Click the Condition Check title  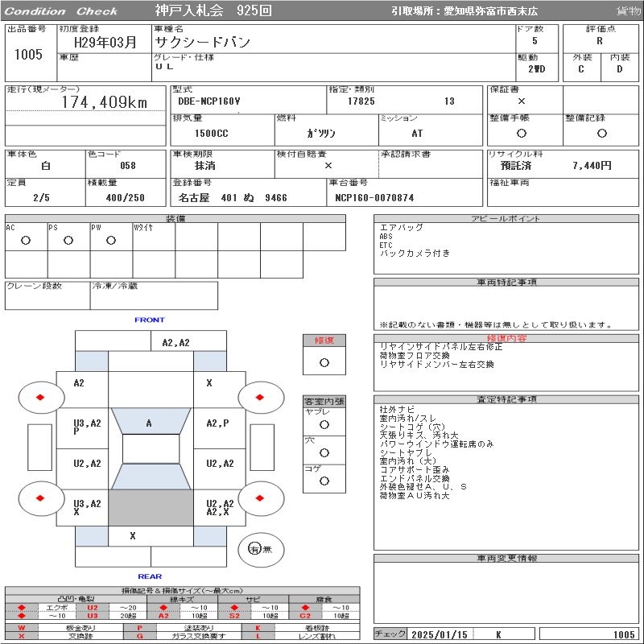(x=61, y=11)
